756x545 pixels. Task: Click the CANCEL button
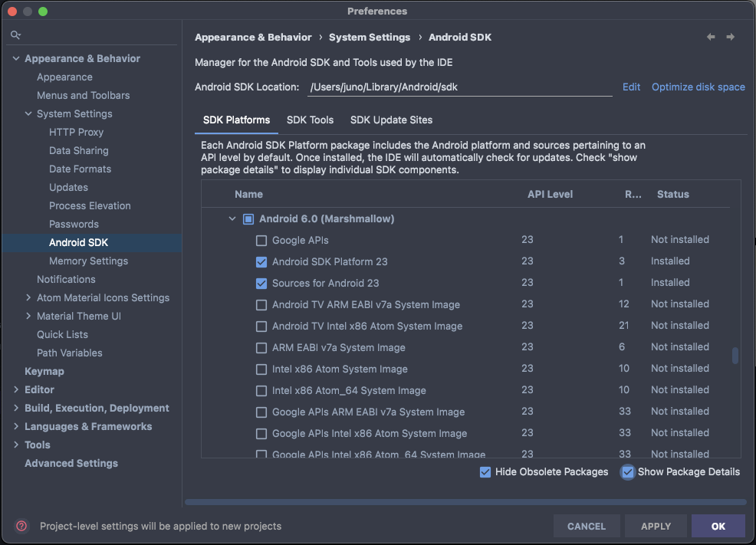click(x=587, y=526)
